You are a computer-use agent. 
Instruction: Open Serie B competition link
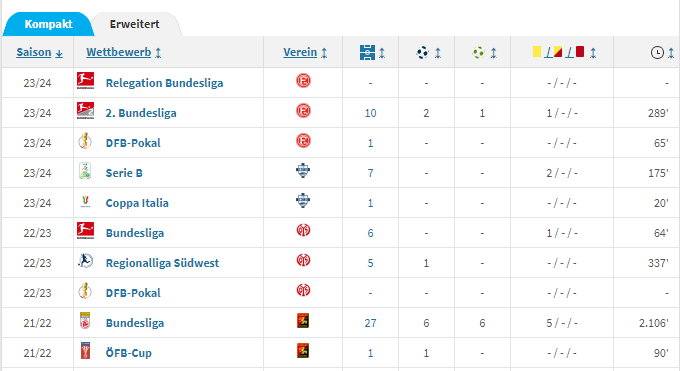tap(124, 173)
